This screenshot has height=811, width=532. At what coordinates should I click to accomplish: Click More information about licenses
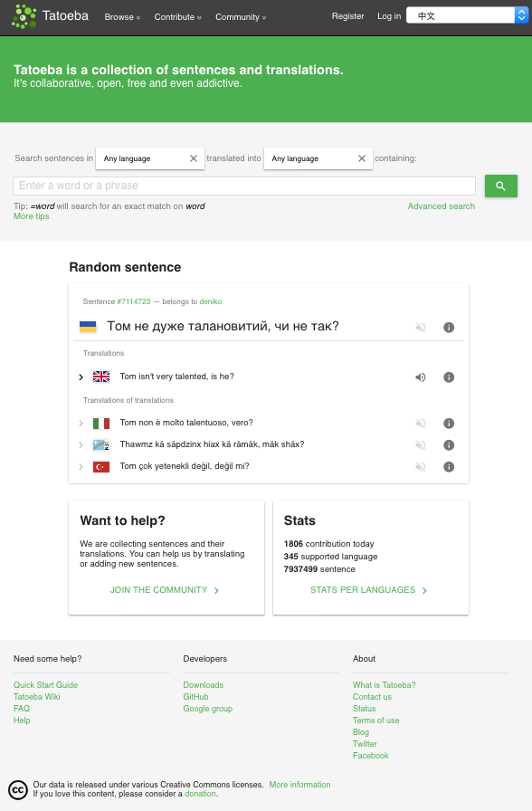pos(299,785)
